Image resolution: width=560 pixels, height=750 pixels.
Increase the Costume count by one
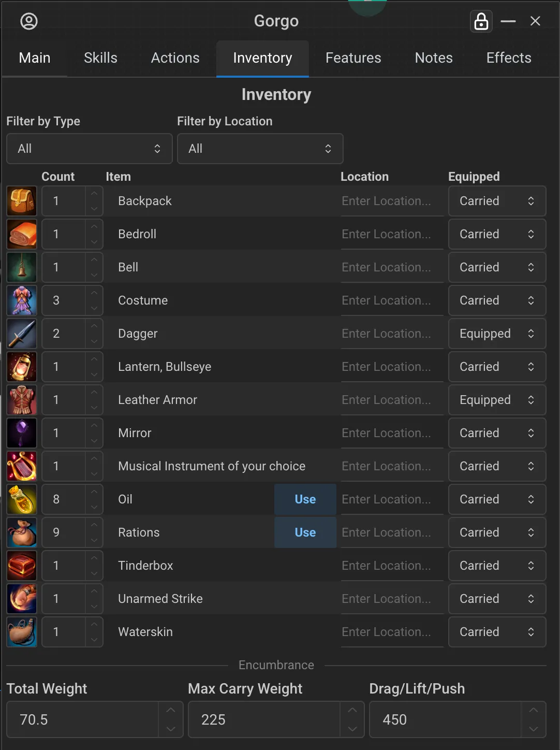[x=94, y=293]
